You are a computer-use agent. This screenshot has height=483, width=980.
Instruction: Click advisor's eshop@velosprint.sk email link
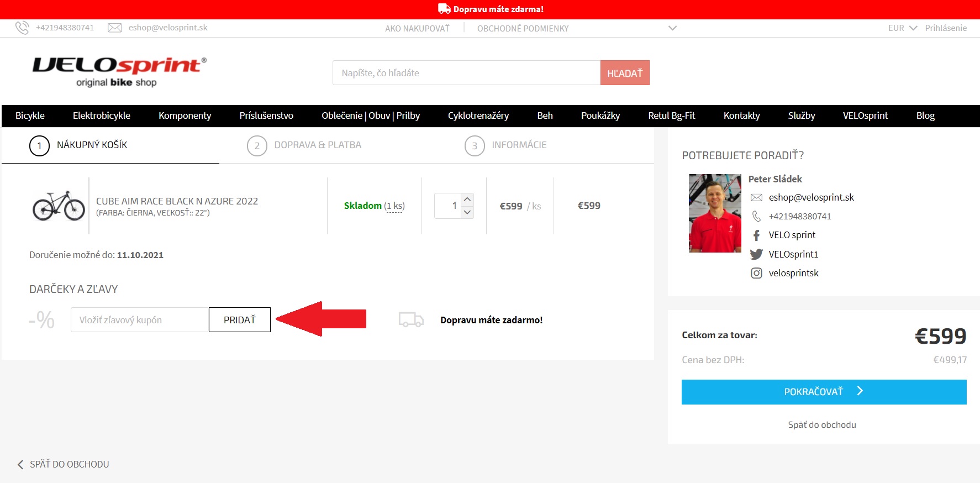point(812,197)
